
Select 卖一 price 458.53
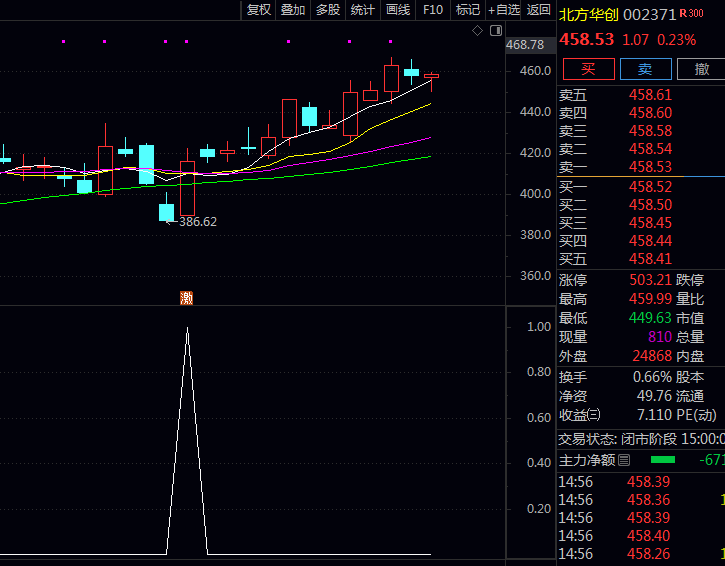click(x=650, y=166)
